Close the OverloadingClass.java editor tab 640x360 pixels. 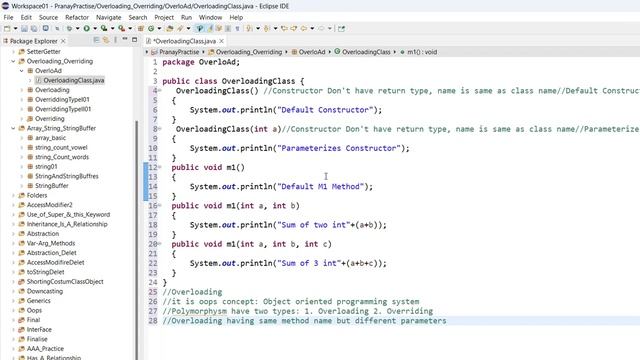click(221, 41)
